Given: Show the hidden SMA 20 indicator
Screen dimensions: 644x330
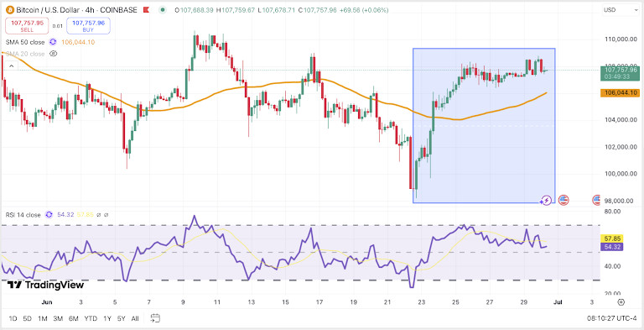Looking at the screenshot, I should (x=53, y=54).
